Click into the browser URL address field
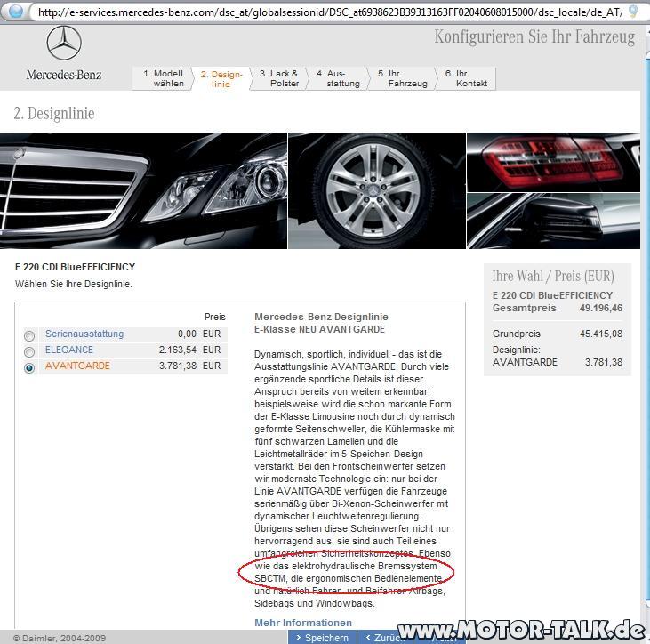The width and height of the screenshot is (650, 644). click(x=330, y=12)
